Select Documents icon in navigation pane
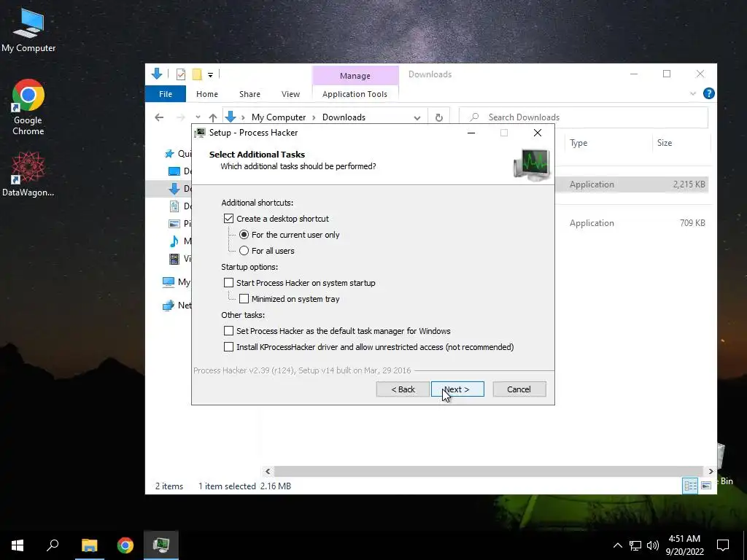Screen dimensions: 747x560 click(x=174, y=206)
